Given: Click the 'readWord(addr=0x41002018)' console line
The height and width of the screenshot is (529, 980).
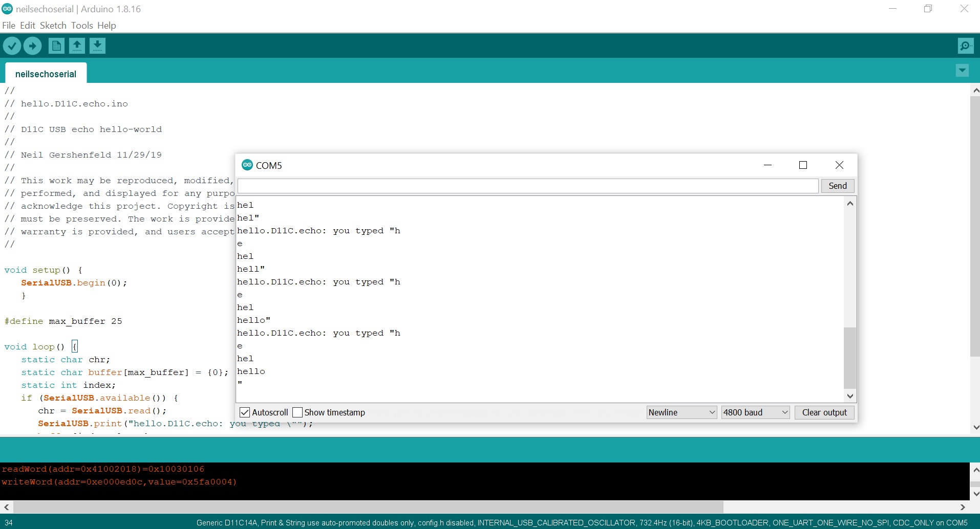Looking at the screenshot, I should pyautogui.click(x=103, y=469).
